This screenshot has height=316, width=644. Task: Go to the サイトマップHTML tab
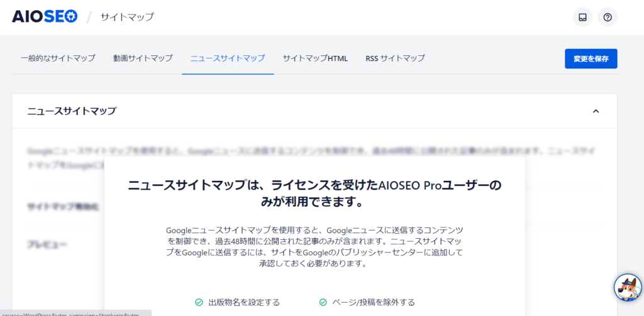coord(315,58)
